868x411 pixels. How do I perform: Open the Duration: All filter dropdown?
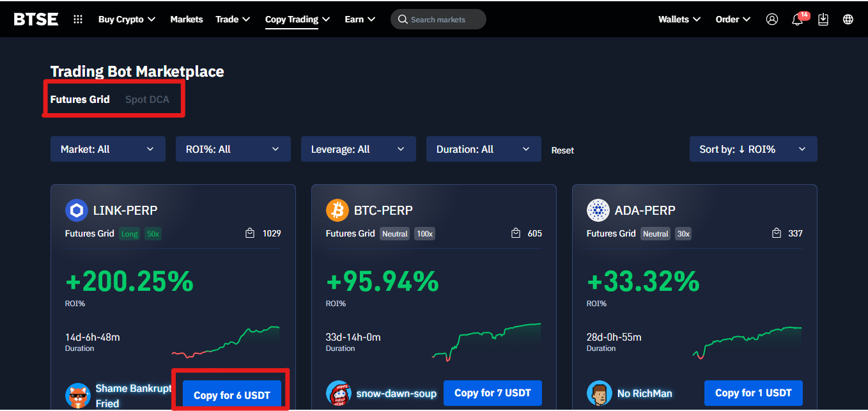pos(484,149)
